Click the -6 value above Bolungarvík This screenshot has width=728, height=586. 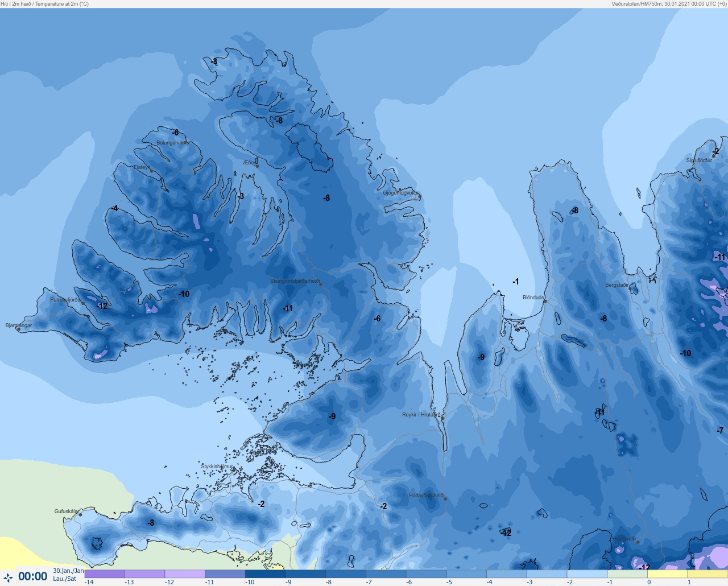175,133
